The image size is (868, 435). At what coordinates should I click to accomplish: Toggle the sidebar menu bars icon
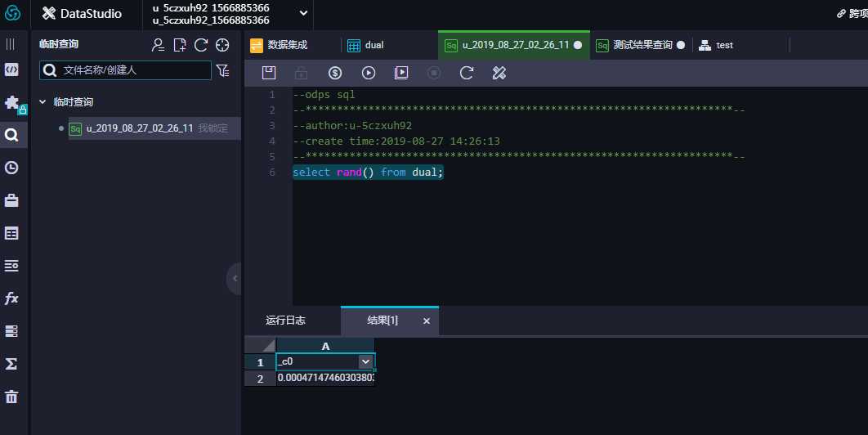coord(11,44)
